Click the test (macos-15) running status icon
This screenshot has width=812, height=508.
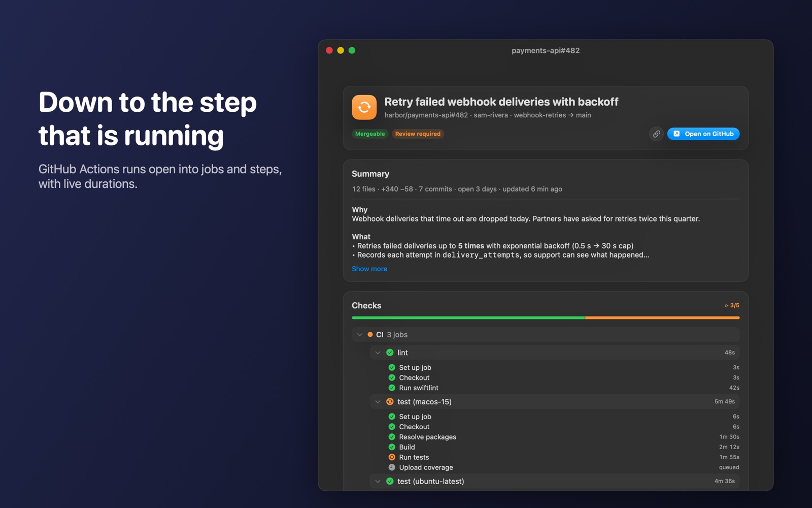point(390,402)
